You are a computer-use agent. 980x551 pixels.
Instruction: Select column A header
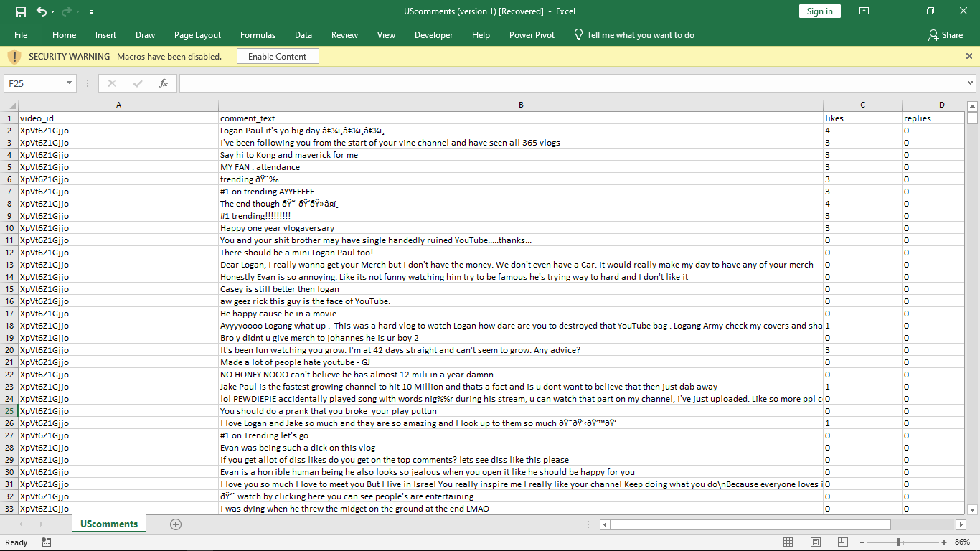pyautogui.click(x=118, y=105)
